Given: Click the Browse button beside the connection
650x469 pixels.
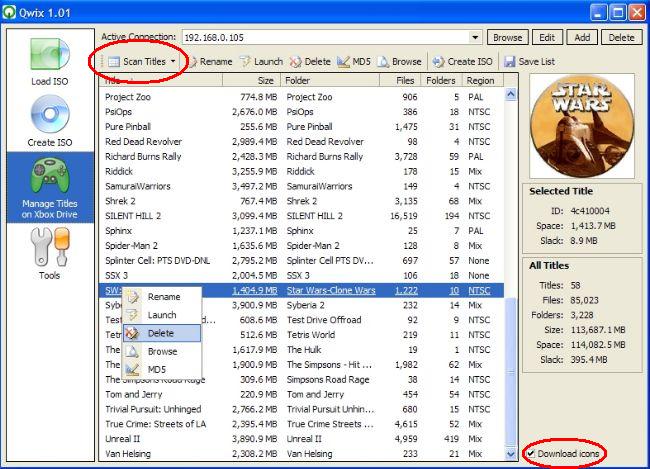Looking at the screenshot, I should tap(507, 37).
